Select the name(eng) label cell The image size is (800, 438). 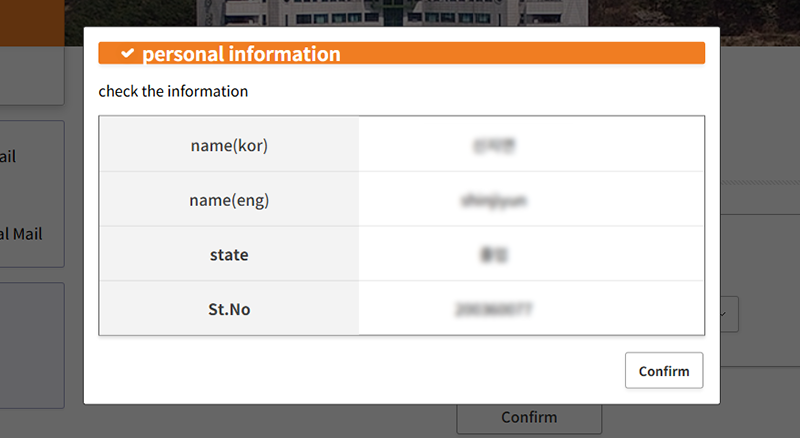229,200
